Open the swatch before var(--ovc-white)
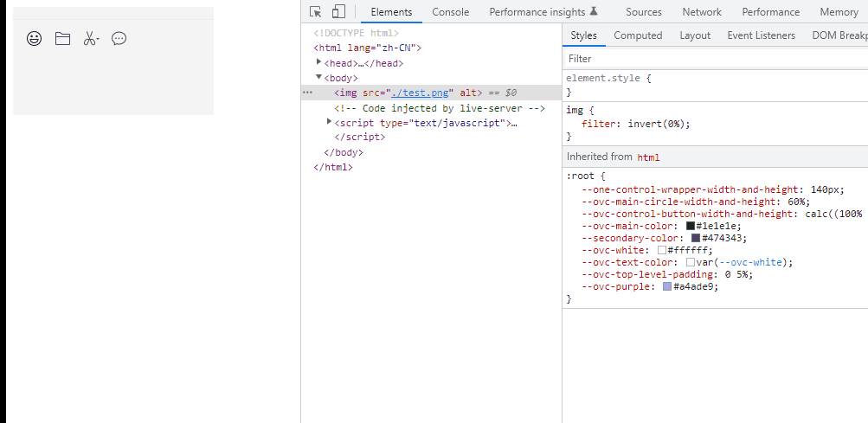This screenshot has height=423, width=868. click(x=691, y=262)
